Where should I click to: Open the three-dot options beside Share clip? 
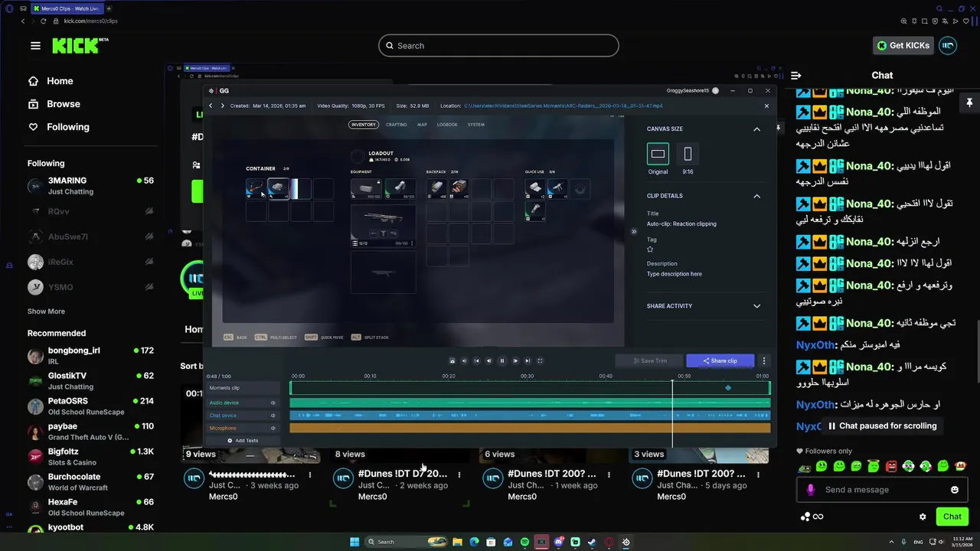pos(763,360)
